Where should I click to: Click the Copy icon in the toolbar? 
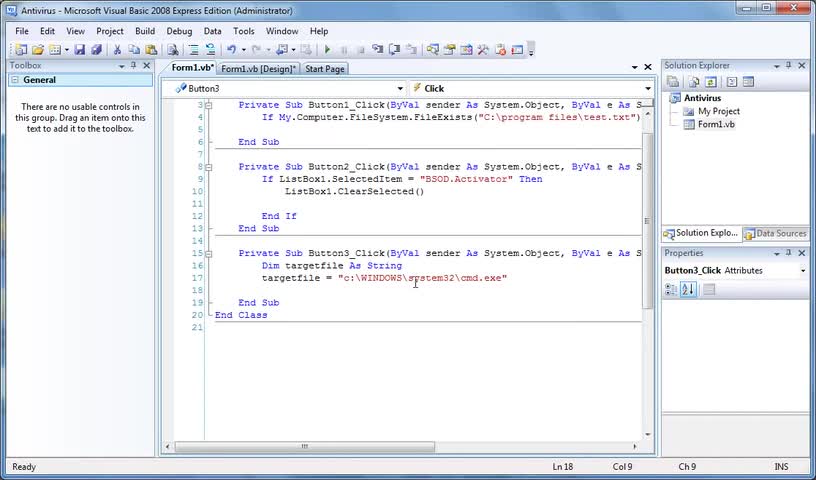(x=134, y=49)
